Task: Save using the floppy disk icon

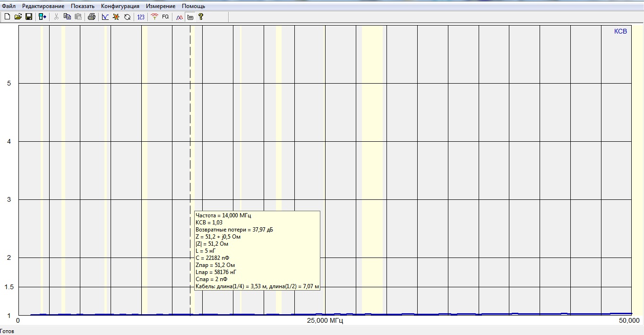Action: (29, 17)
